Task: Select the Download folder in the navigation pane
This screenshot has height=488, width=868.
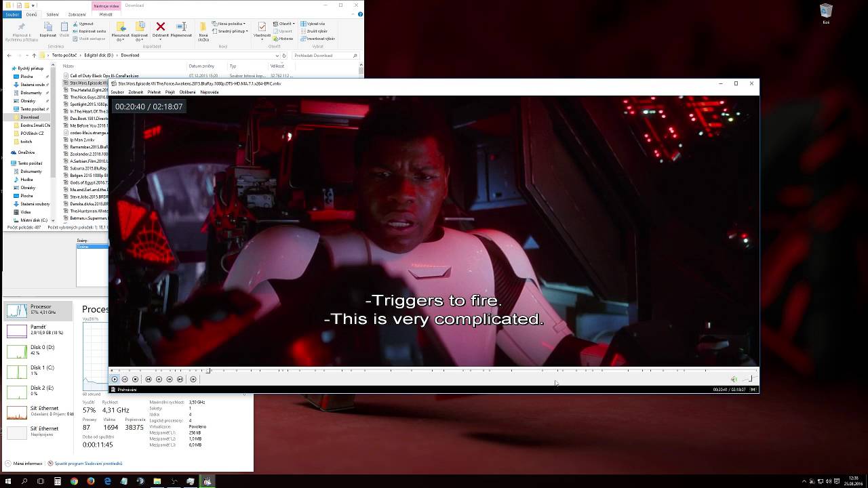Action: pyautogui.click(x=29, y=117)
